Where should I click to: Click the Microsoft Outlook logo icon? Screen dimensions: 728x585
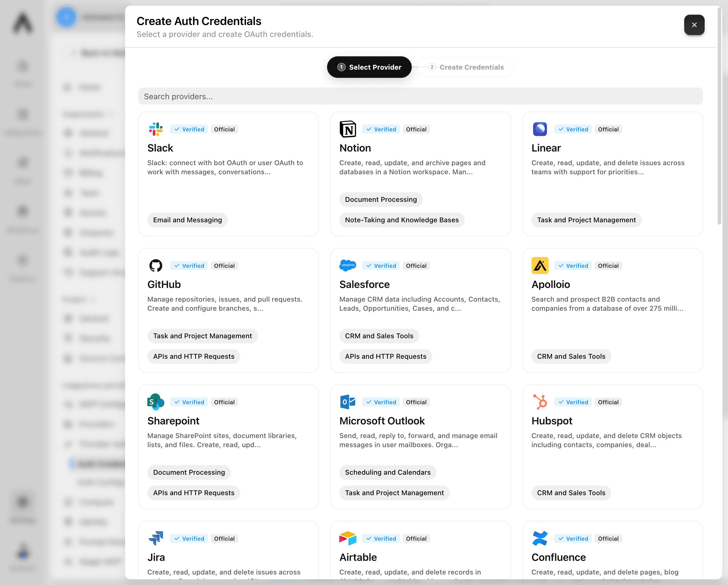pyautogui.click(x=348, y=402)
